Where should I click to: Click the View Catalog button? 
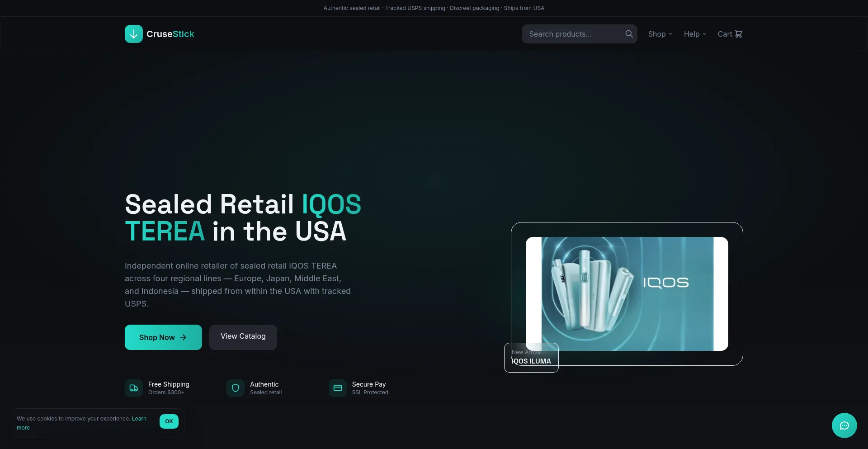(x=243, y=337)
